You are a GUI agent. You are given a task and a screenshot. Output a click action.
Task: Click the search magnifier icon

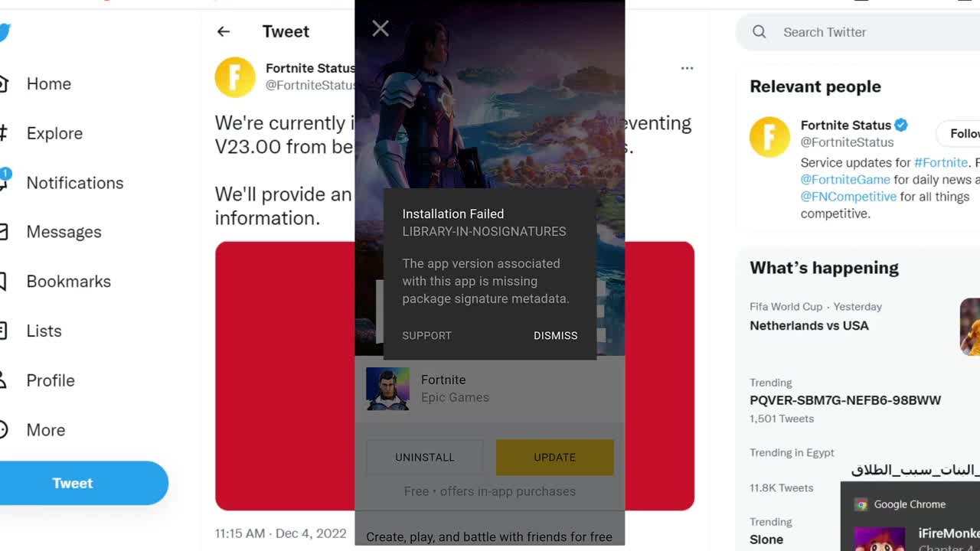759,32
